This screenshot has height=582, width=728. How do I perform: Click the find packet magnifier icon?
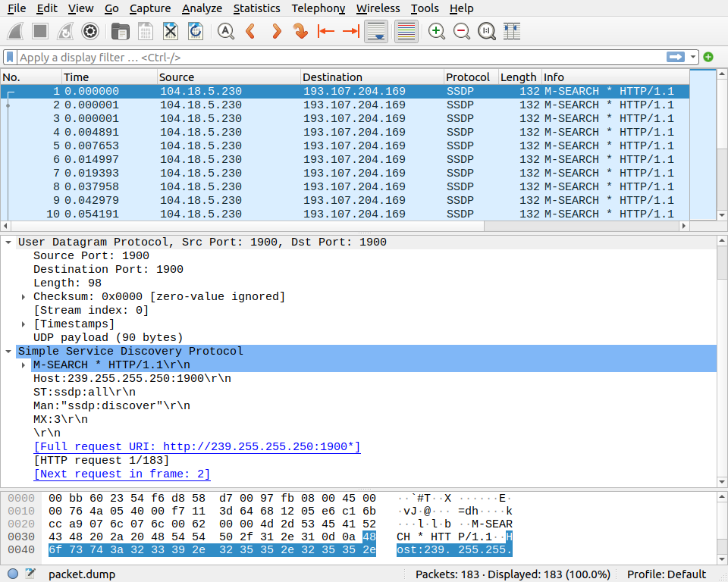click(225, 31)
